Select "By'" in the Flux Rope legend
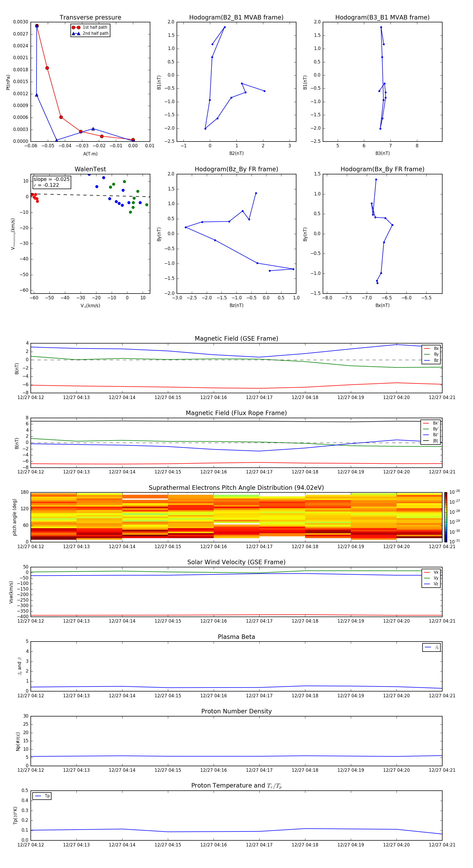This screenshot has height=868, width=473. [431, 429]
